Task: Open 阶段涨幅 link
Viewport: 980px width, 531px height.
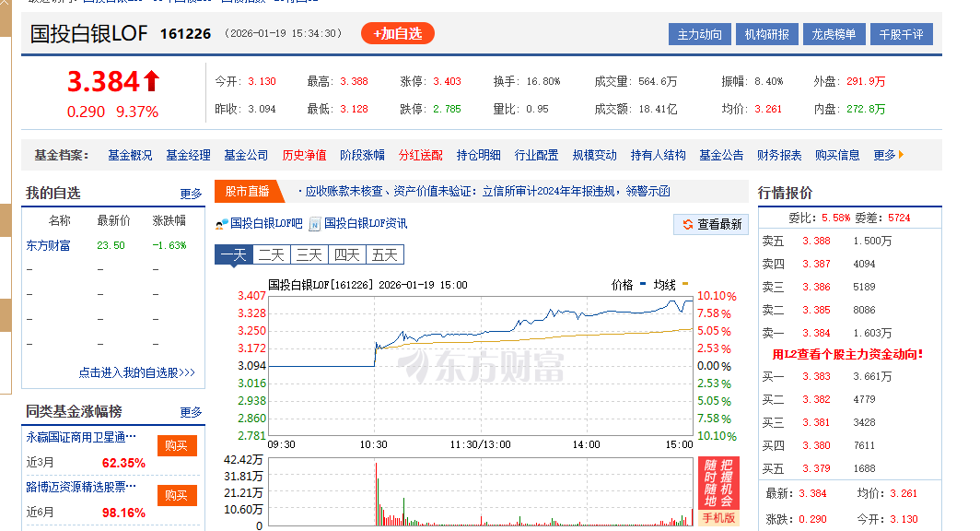Action: click(363, 155)
